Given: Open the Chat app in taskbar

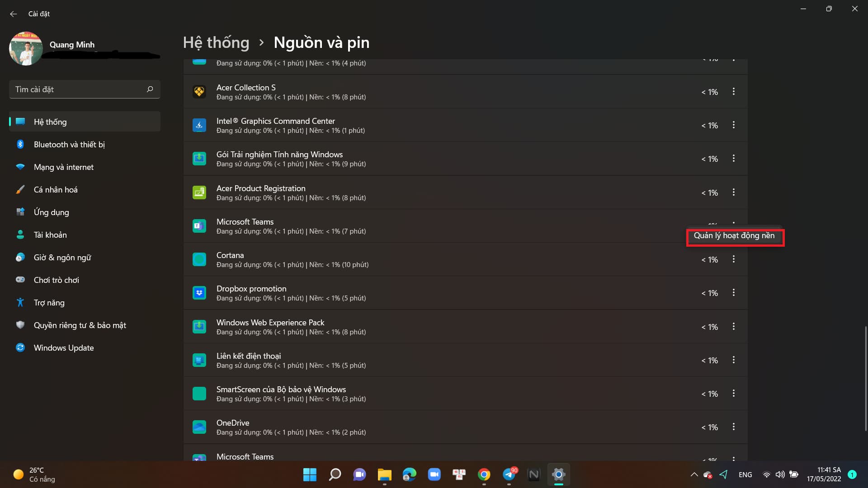Looking at the screenshot, I should (x=359, y=474).
